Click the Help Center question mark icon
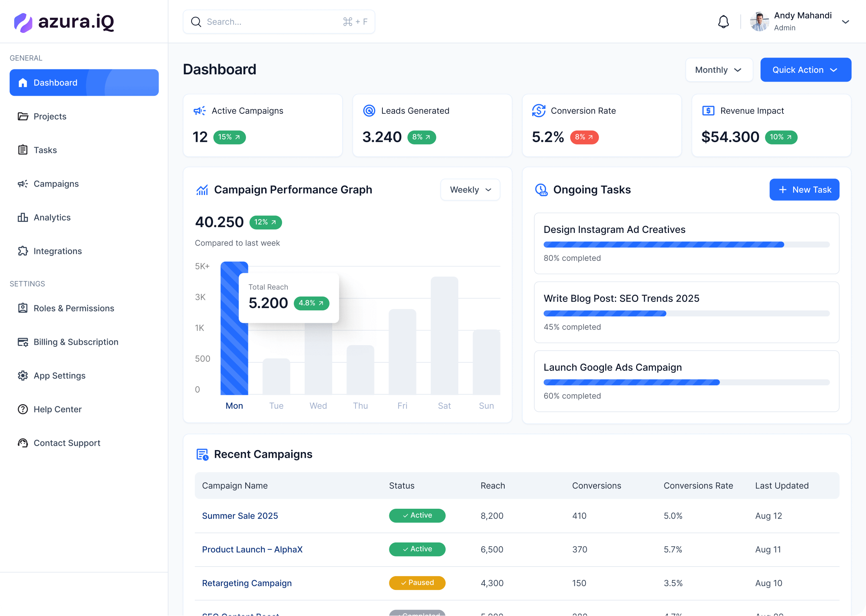866x616 pixels. 23,410
